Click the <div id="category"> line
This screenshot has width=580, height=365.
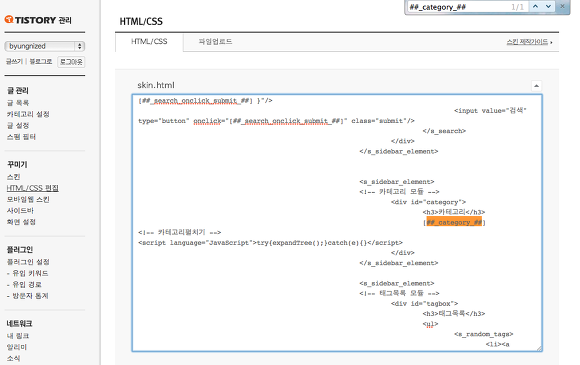coord(428,202)
